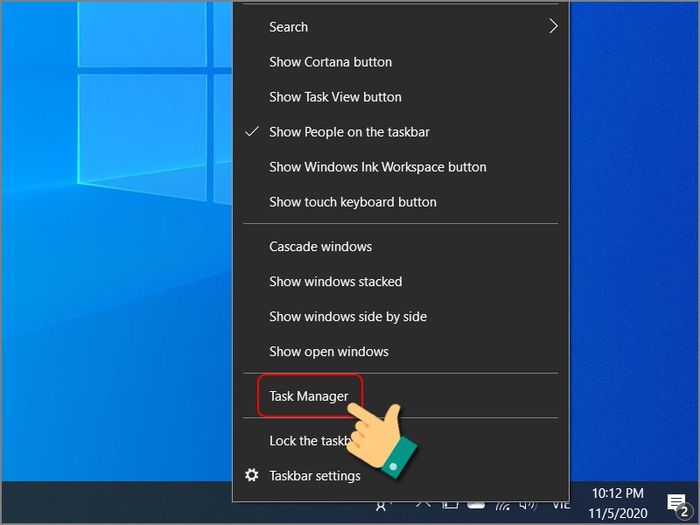
Task: Open the Search submenu entry
Action: (x=400, y=27)
